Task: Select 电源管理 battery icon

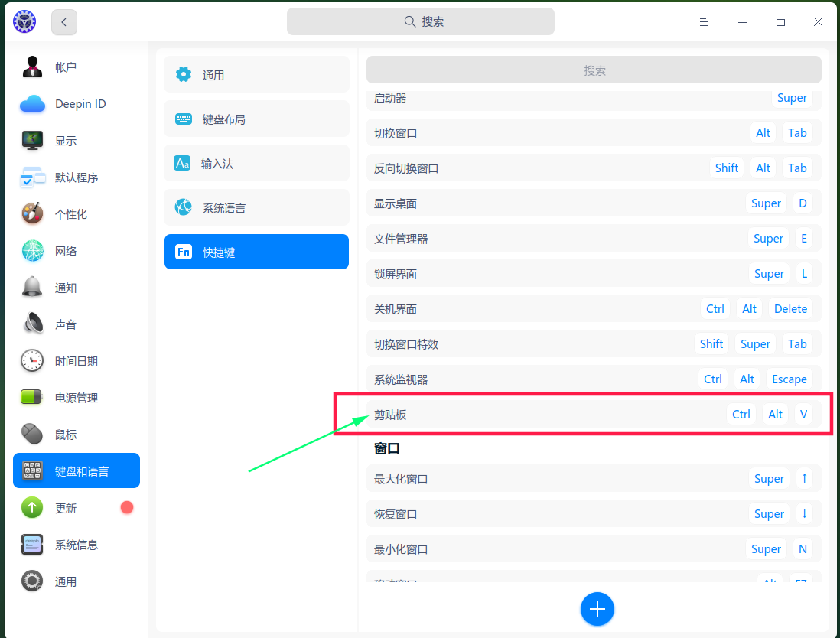Action: point(31,398)
